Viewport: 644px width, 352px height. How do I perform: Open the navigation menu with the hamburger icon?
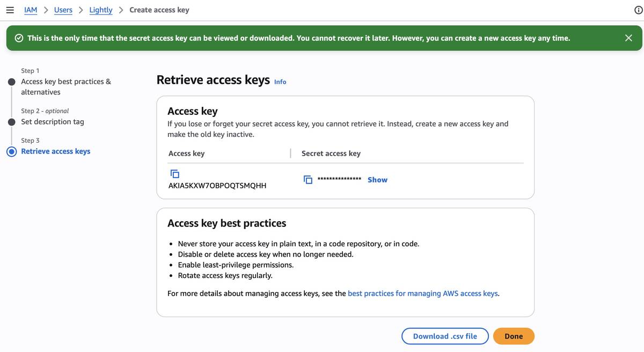pyautogui.click(x=10, y=9)
